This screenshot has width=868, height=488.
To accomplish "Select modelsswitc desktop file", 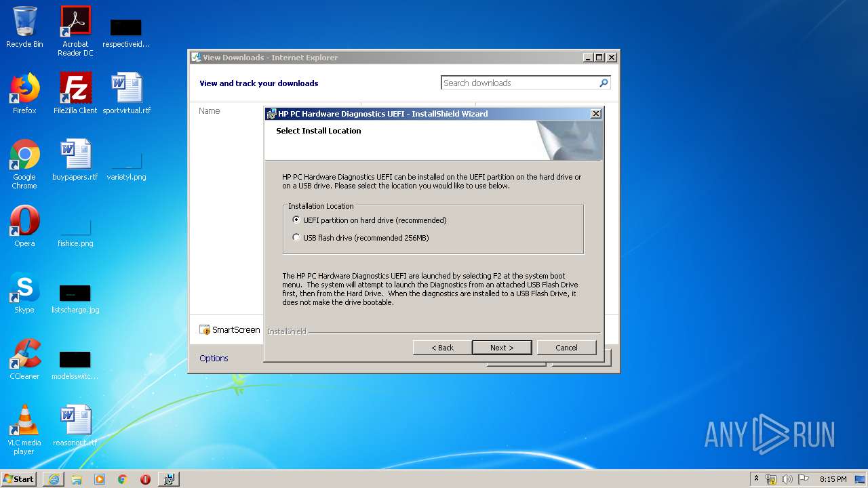I will coord(75,365).
